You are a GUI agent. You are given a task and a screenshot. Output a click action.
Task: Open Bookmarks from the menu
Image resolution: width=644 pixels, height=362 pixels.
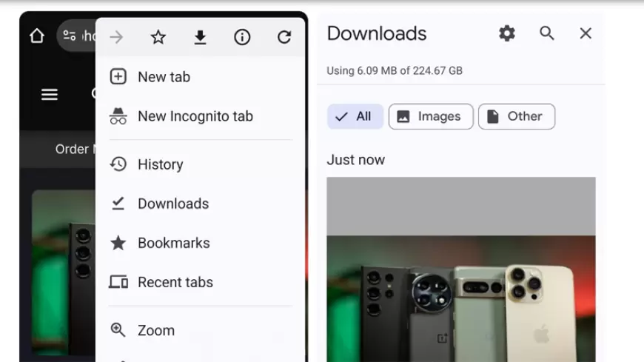point(173,243)
